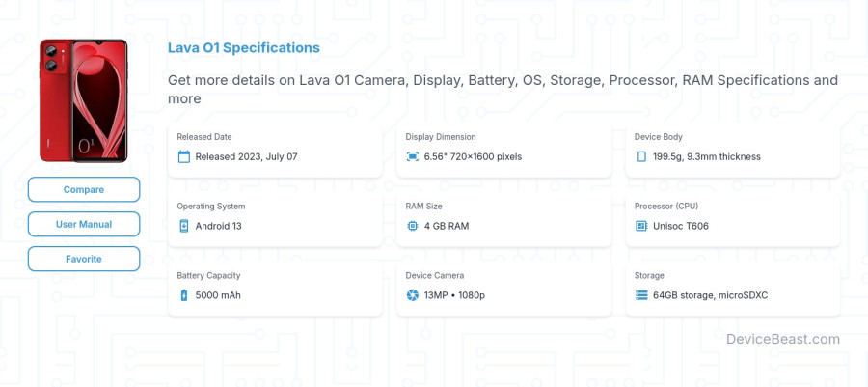Click the Released Date label
The height and width of the screenshot is (387, 868).
tap(204, 137)
